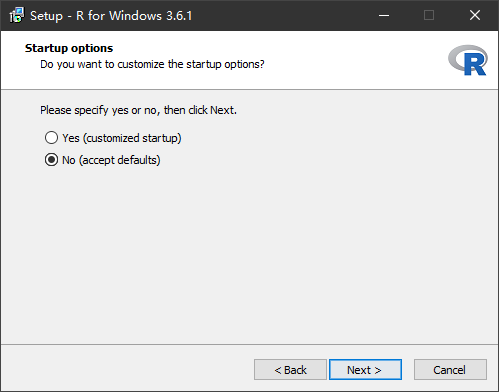
Task: Cancel the R installation
Action: (450, 370)
